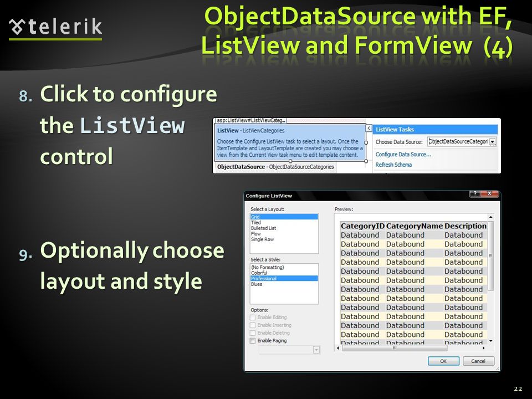Click Cancel in Configure ListView dialog

point(478,361)
